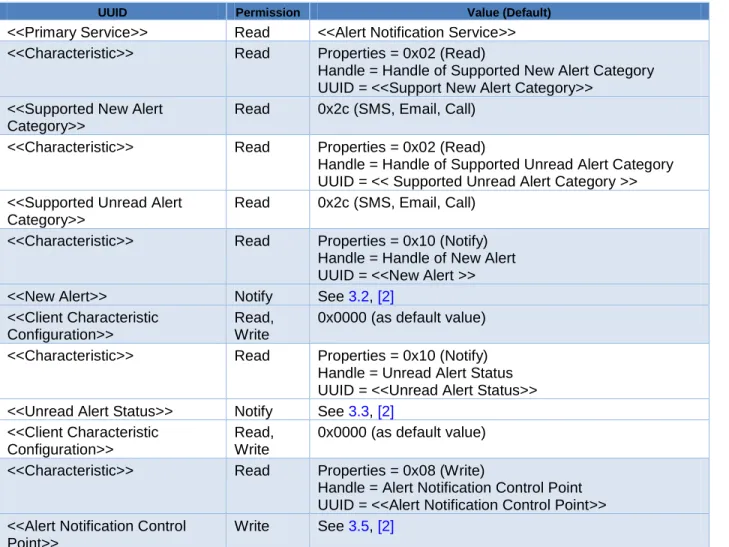
Task: Open reference [2] in Unread Alert Status row
Action: pyautogui.click(x=385, y=411)
